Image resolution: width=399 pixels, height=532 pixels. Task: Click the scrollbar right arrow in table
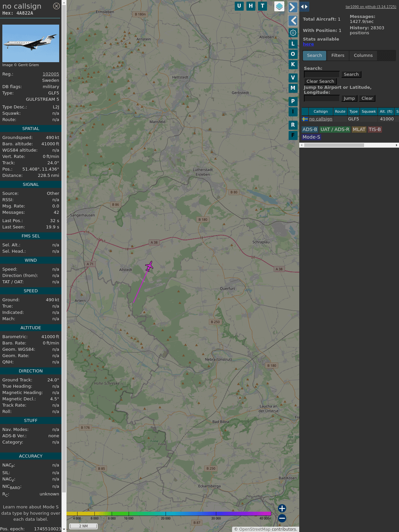(397, 145)
